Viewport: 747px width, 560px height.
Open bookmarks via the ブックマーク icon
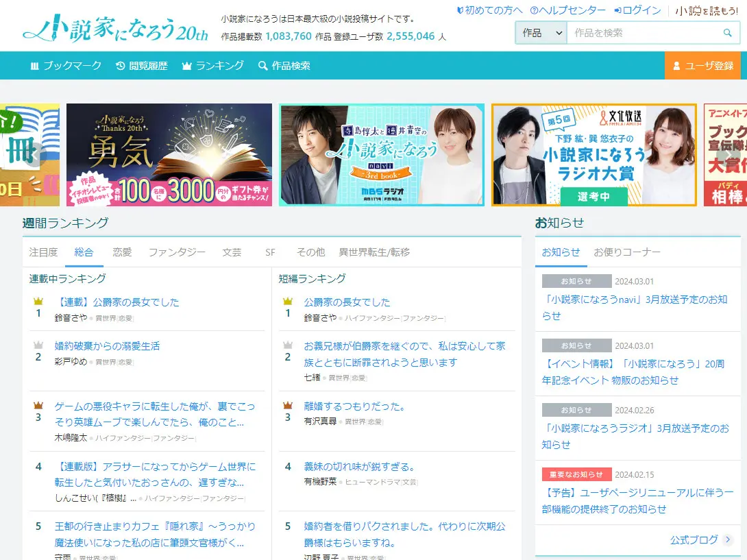pyautogui.click(x=35, y=65)
